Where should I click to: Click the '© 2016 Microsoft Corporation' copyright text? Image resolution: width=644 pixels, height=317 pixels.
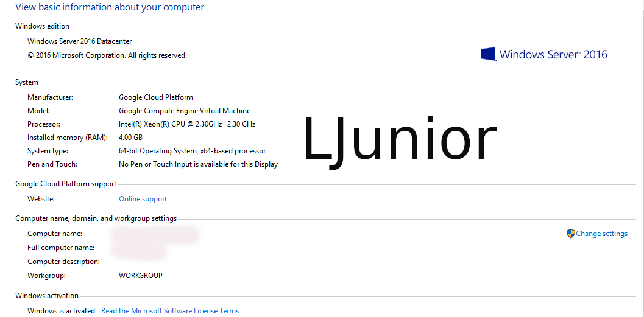click(107, 55)
